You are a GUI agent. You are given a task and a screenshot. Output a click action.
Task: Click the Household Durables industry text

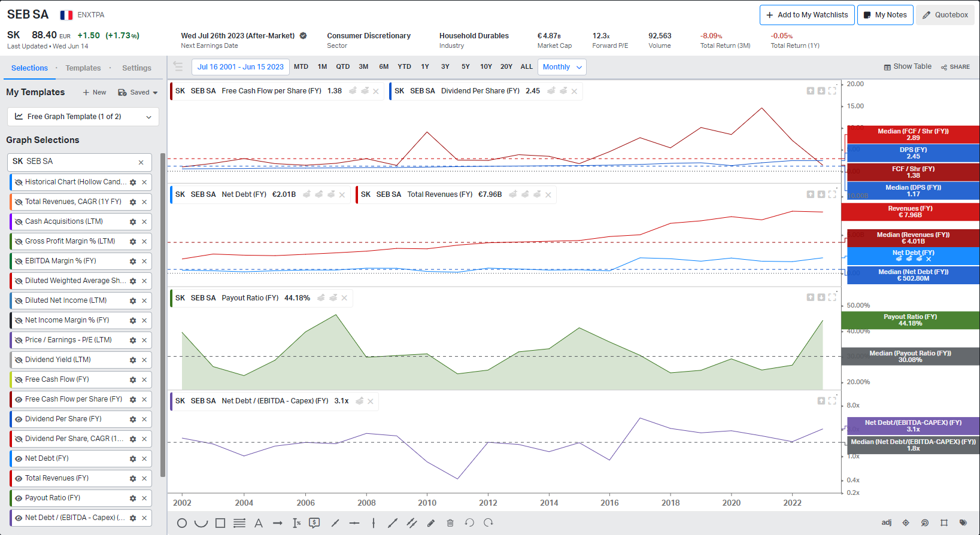[x=474, y=36]
